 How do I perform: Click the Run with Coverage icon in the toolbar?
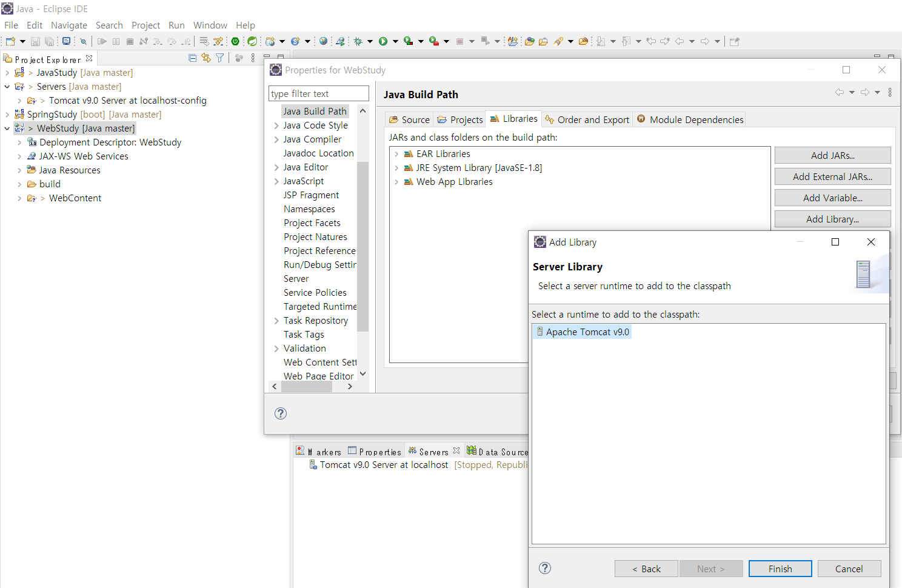tap(408, 41)
